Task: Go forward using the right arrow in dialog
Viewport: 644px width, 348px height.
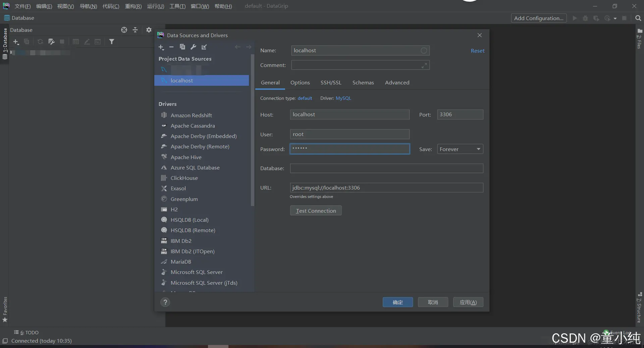Action: 249,47
